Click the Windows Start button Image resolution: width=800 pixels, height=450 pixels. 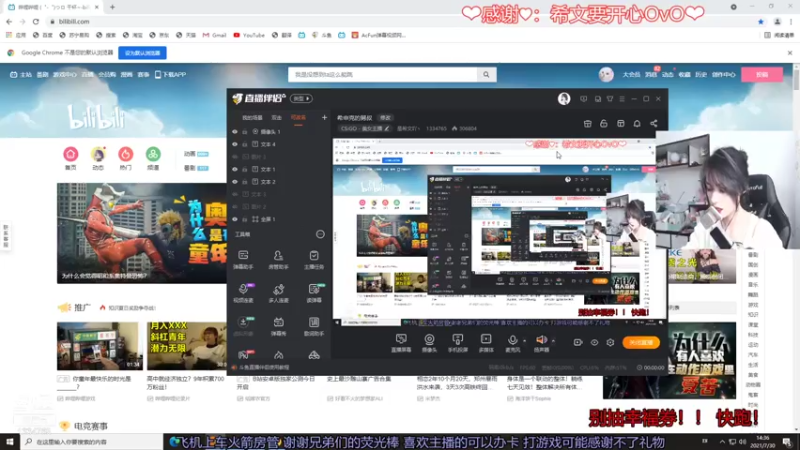click(x=10, y=442)
